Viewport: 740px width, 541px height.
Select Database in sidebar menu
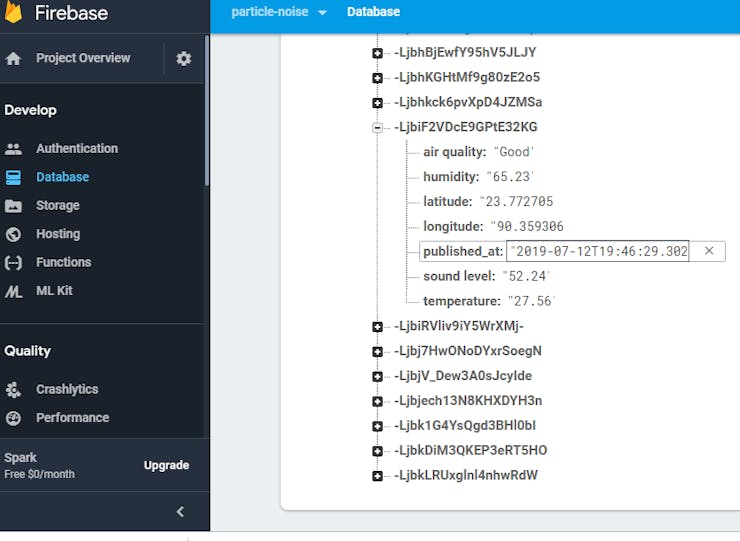coord(62,177)
